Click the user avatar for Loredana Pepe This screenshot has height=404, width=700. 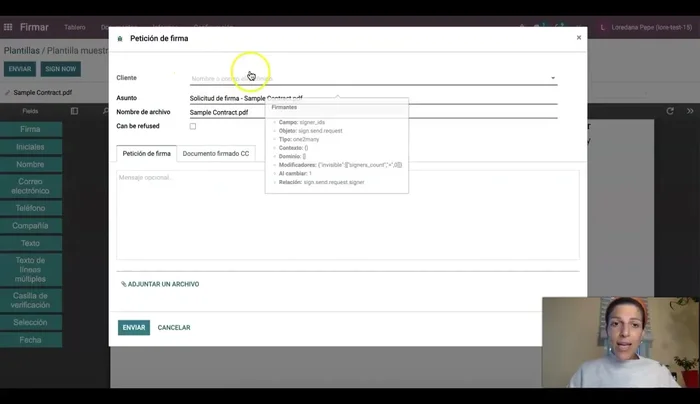coord(603,27)
